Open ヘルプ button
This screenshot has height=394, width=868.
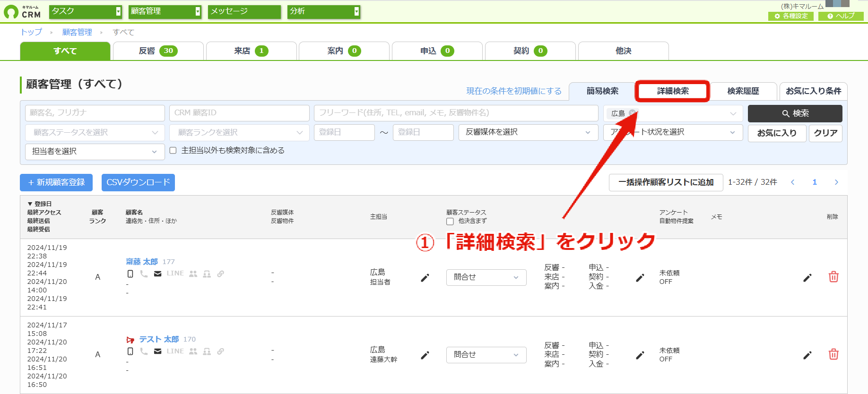841,16
